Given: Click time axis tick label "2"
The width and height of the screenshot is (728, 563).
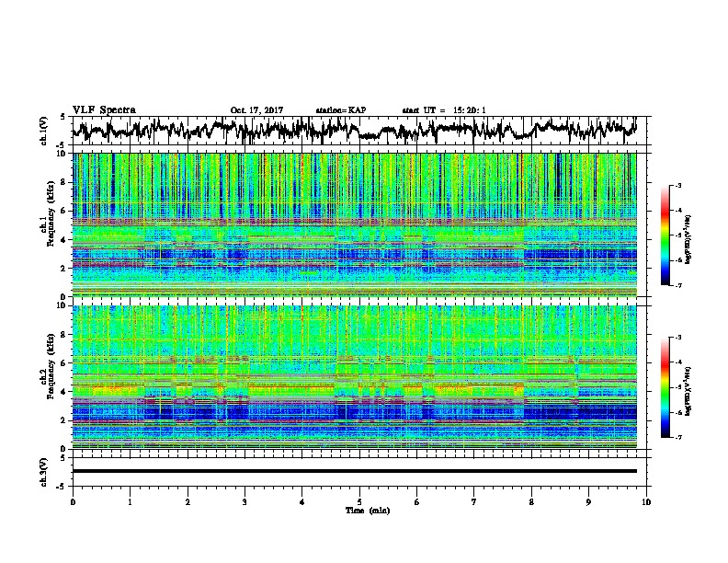Looking at the screenshot, I should point(188,502).
